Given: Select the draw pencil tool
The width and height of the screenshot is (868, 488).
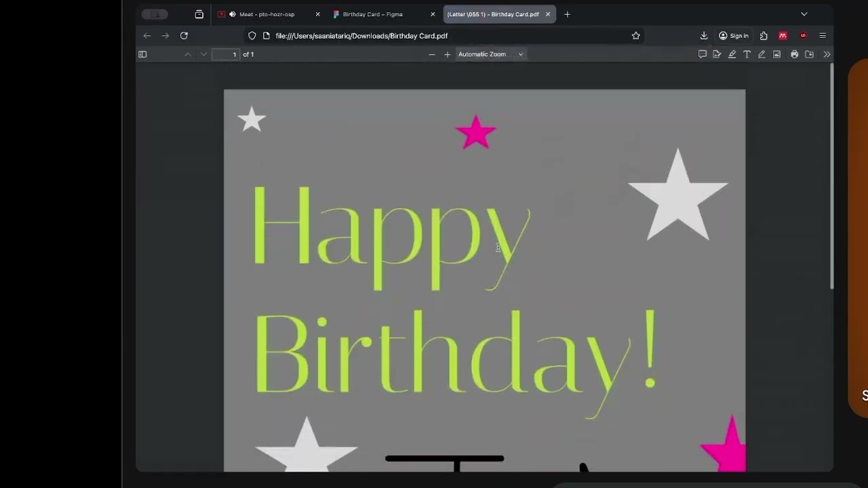Looking at the screenshot, I should 762,54.
